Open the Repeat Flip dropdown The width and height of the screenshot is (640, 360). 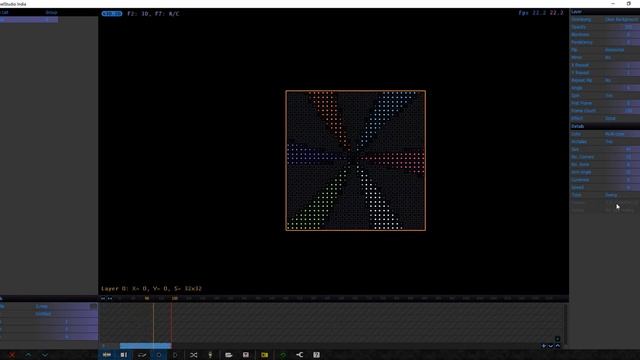622,80
